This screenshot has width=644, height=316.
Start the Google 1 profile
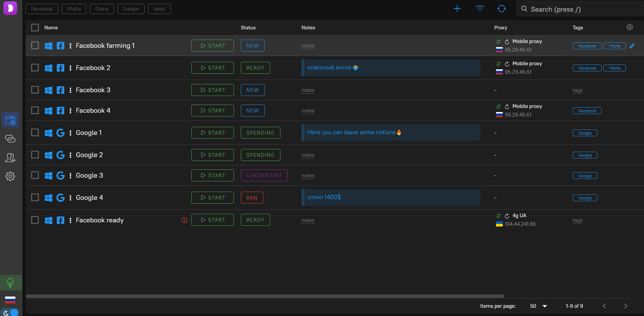click(213, 133)
